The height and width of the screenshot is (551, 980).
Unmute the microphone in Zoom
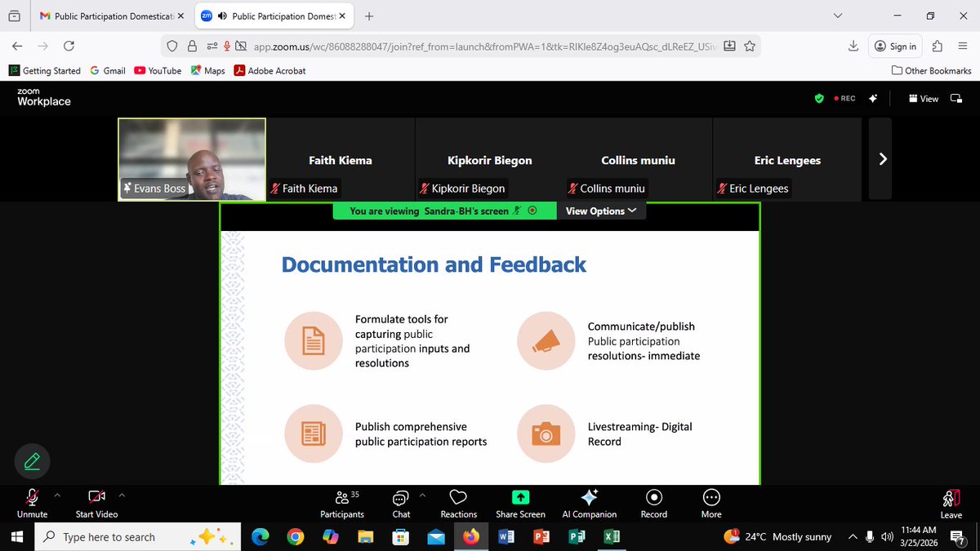click(x=33, y=503)
